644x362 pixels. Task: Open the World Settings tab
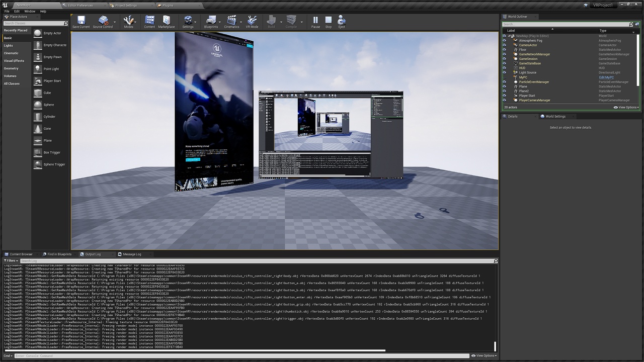[555, 116]
